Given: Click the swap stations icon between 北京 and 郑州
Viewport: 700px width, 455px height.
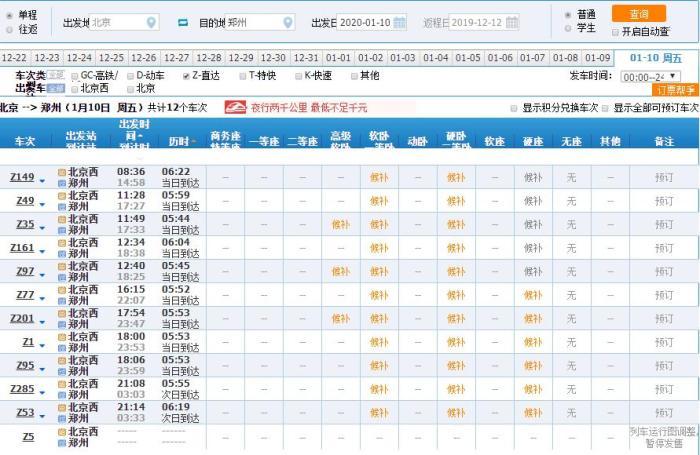Looking at the screenshot, I should 183,22.
